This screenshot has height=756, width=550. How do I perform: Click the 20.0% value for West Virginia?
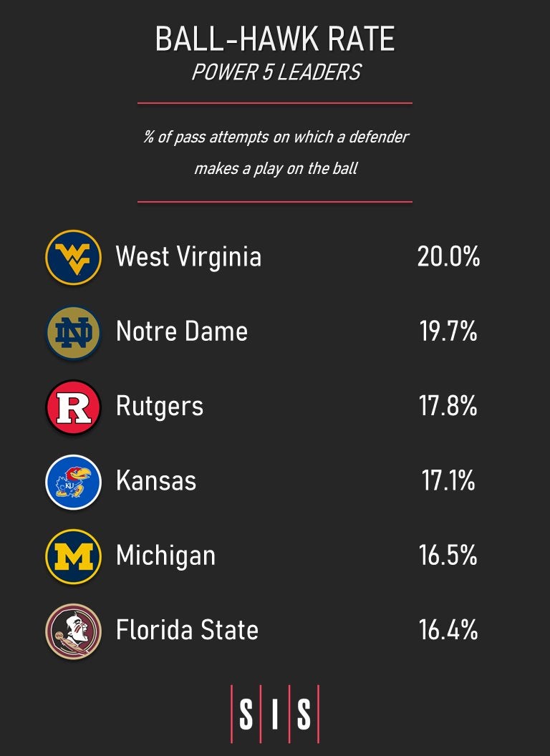[x=448, y=256]
